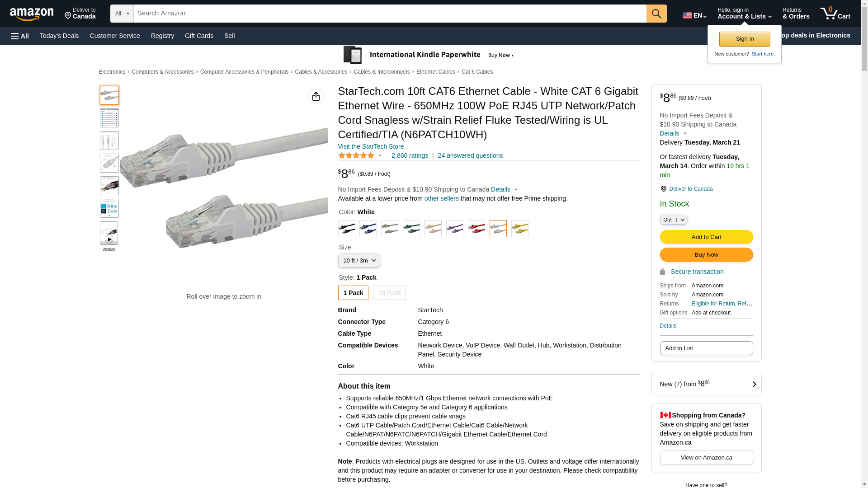
Task: Open Today's Deals in navigation bar
Action: point(59,36)
